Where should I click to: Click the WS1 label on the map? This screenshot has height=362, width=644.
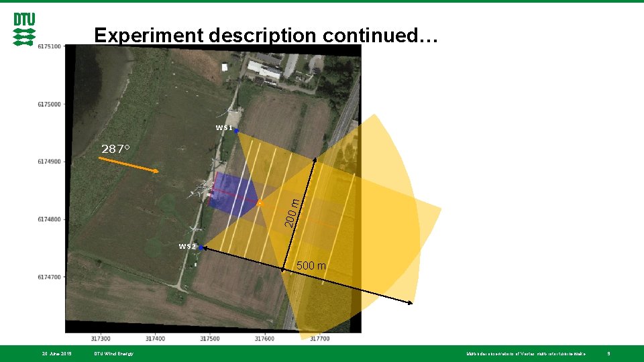(x=224, y=127)
